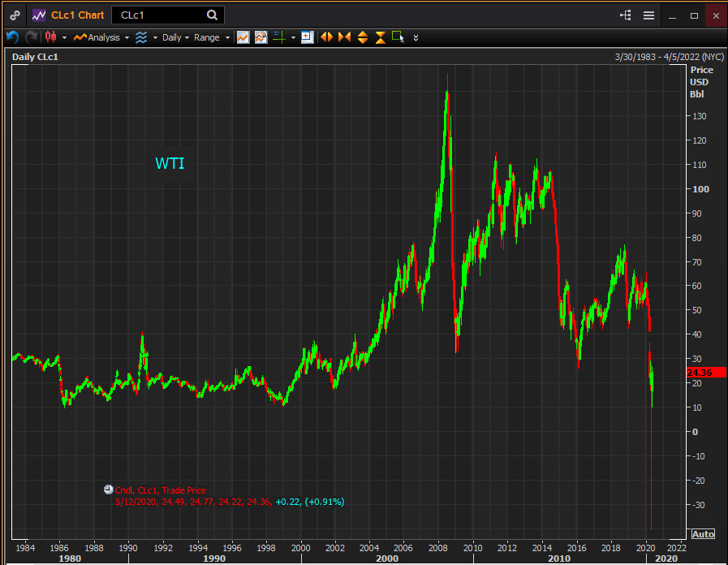Expand the crosshair tool dropdown arrow
The height and width of the screenshot is (565, 728).
click(x=293, y=37)
